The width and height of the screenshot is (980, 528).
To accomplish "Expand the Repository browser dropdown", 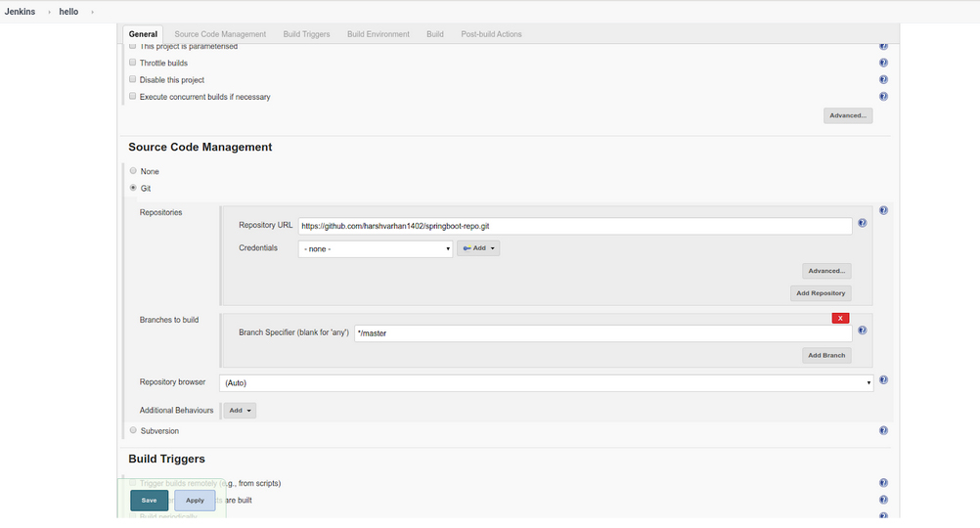I will pos(546,383).
